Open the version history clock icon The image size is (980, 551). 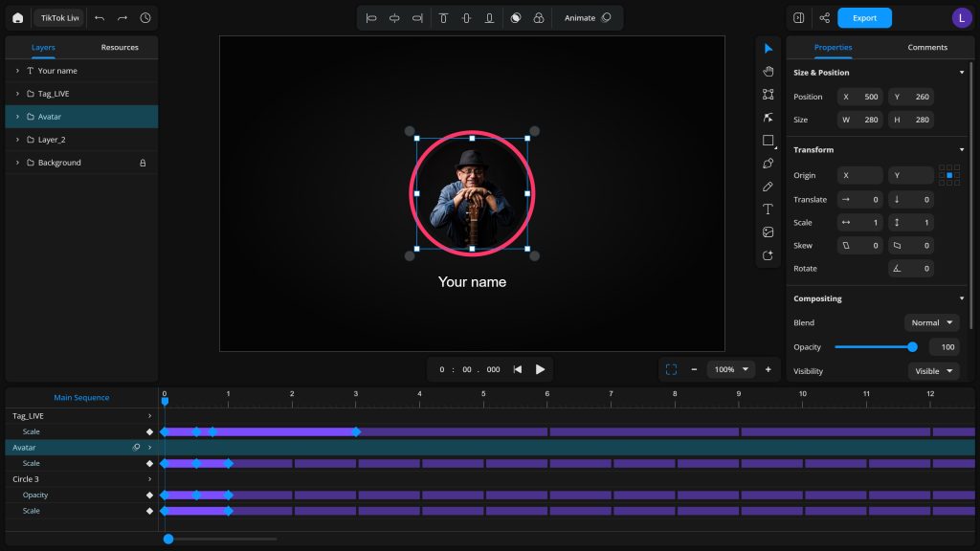(x=145, y=18)
